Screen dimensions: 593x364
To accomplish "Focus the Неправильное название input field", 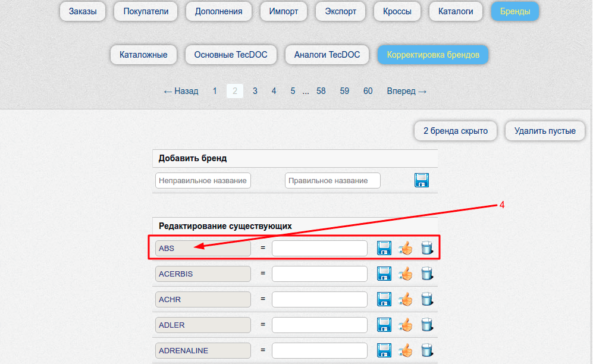I will tap(203, 181).
